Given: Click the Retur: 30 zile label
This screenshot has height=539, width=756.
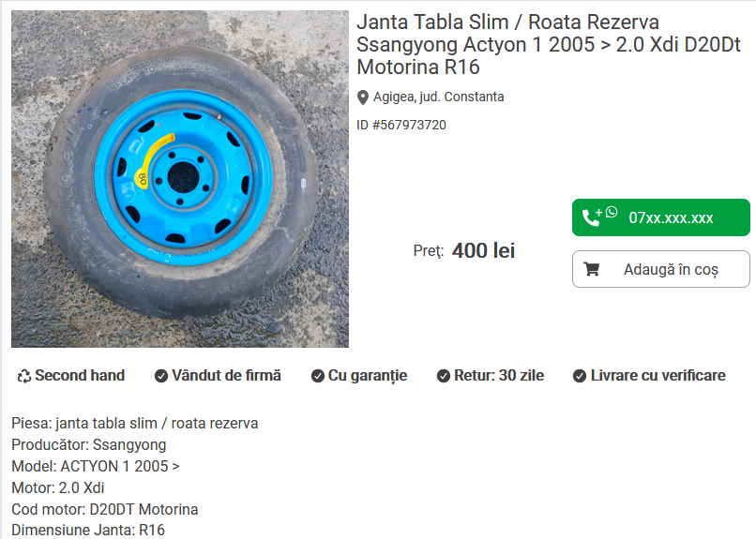Looking at the screenshot, I should pyautogui.click(x=499, y=375).
